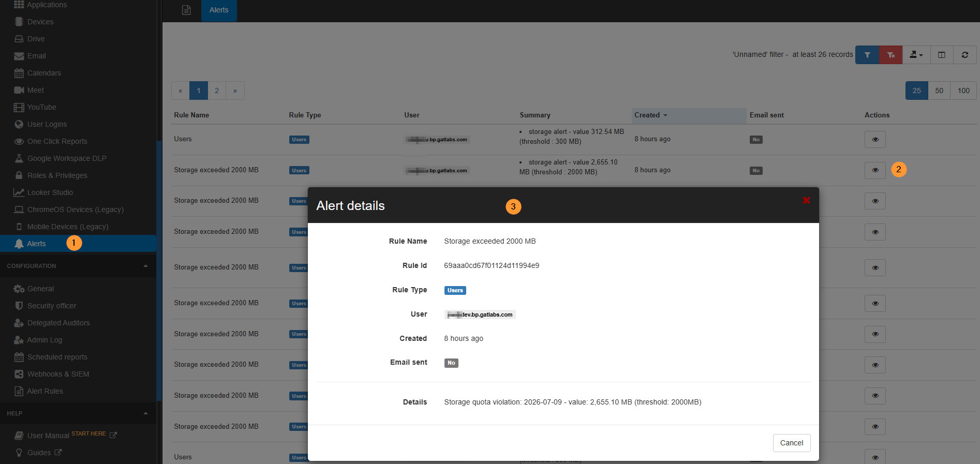Click the Rule Id value 69aaa0cd67f01124d11994e9
Viewport: 980px width, 464px height.
click(x=492, y=265)
